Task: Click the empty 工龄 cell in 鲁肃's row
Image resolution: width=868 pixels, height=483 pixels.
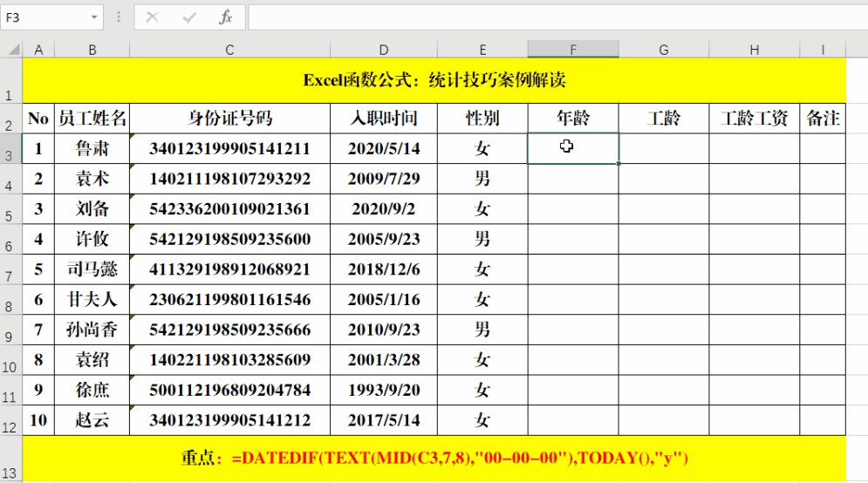Action: pos(664,148)
